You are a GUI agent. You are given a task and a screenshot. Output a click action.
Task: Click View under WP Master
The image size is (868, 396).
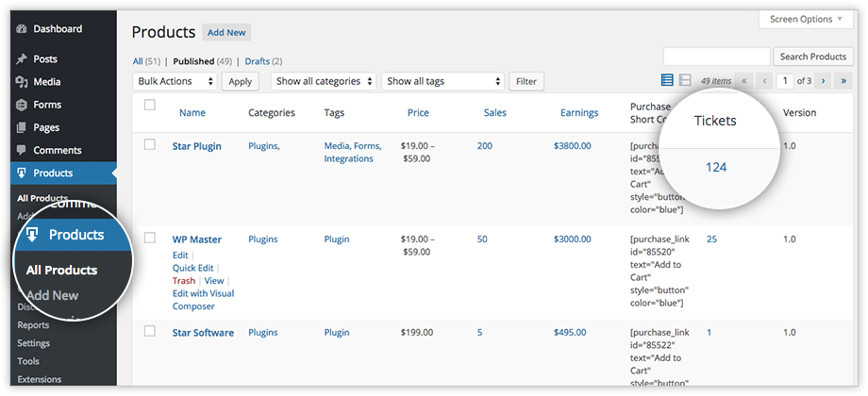(x=213, y=281)
